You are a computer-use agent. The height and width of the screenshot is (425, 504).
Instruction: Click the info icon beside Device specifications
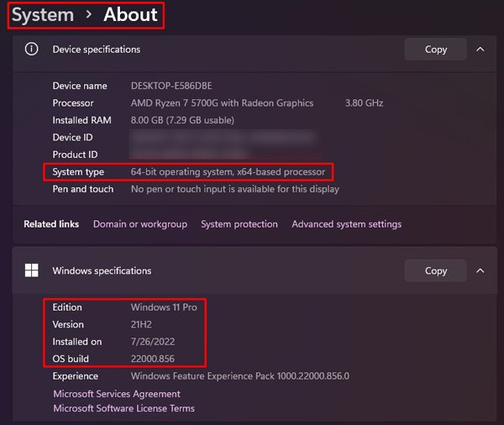[x=32, y=50]
